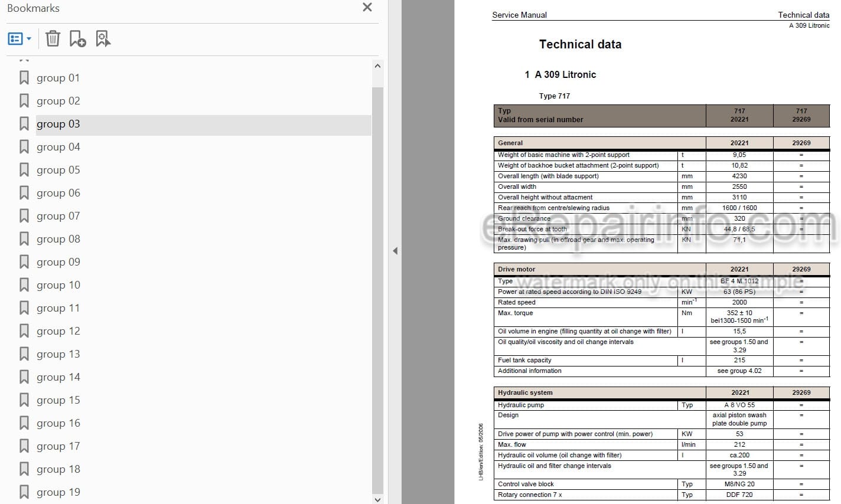Click 'Hydraulic pump' row label
The image size is (841, 504).
pos(521,405)
